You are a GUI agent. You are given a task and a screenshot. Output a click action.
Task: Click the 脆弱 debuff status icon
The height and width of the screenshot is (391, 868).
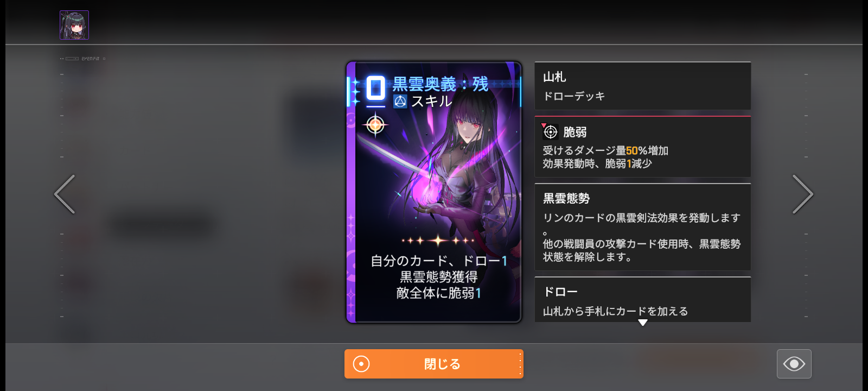[550, 131]
